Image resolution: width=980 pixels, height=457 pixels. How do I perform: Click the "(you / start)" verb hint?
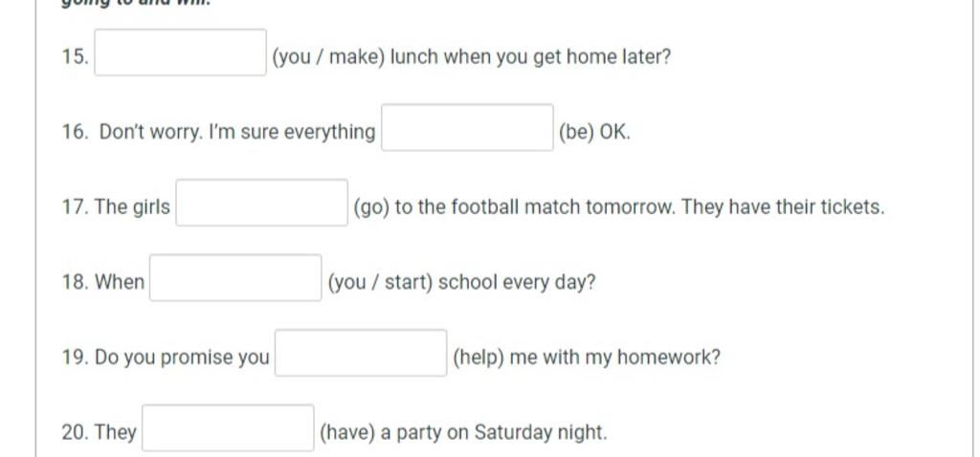click(380, 283)
